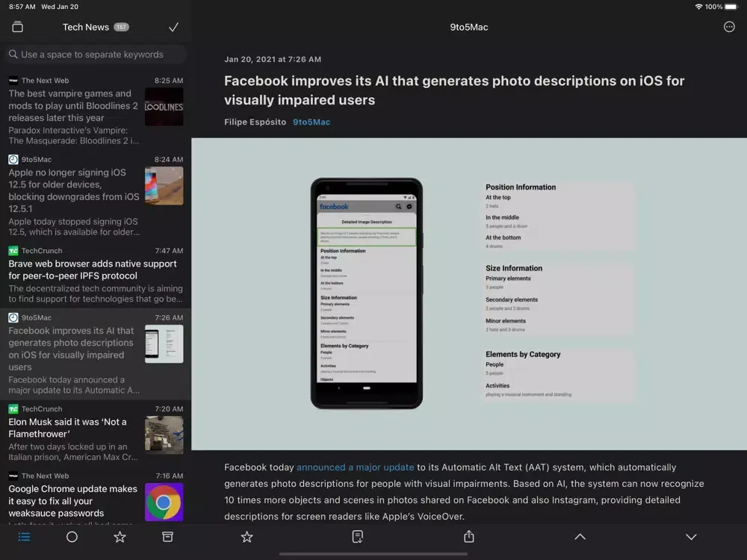Open the more options ellipsis menu
The width and height of the screenshot is (747, 560).
[x=729, y=27]
